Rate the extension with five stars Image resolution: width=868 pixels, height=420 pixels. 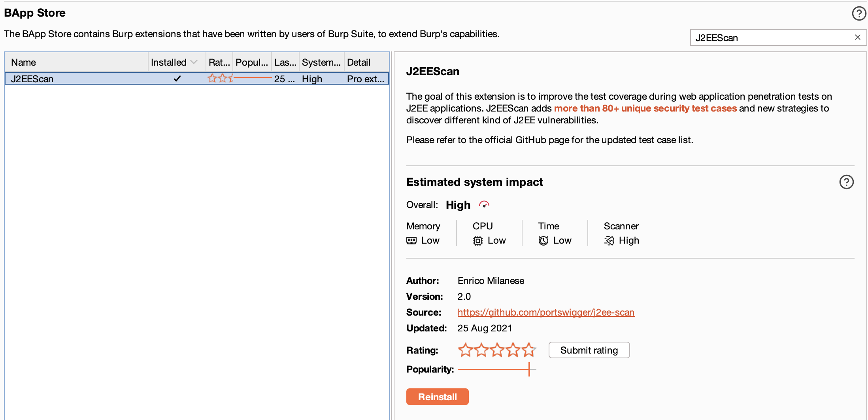528,350
